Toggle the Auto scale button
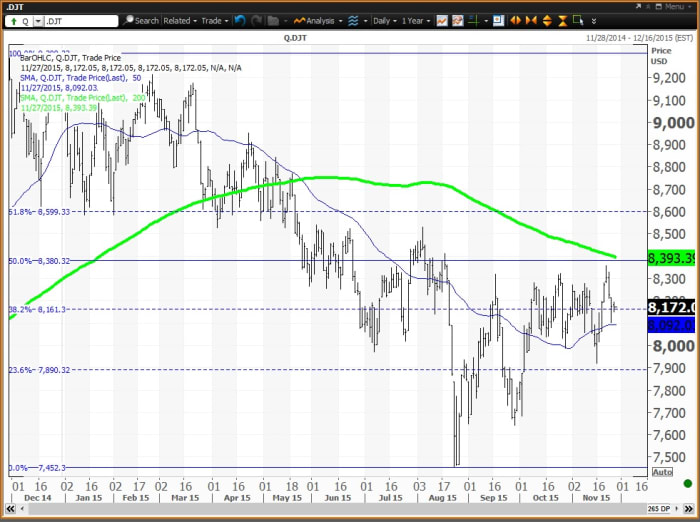 (x=661, y=471)
